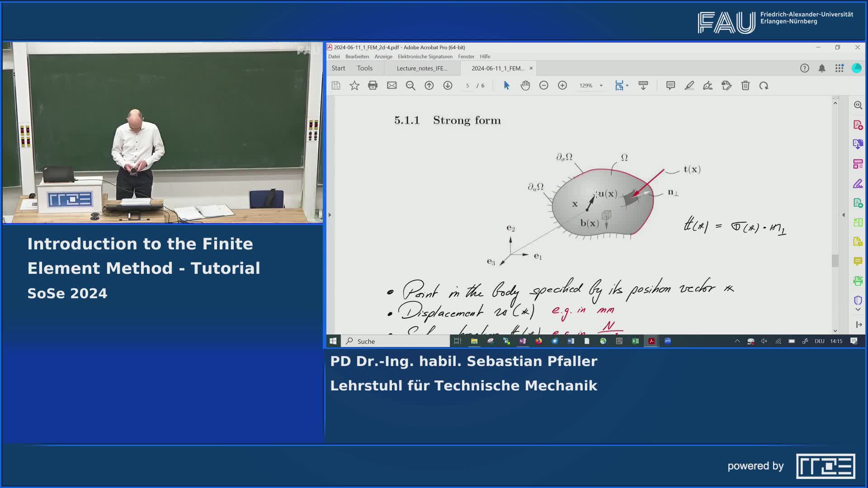Click the Tools button
Screen dimensions: 868x488
pos(364,68)
